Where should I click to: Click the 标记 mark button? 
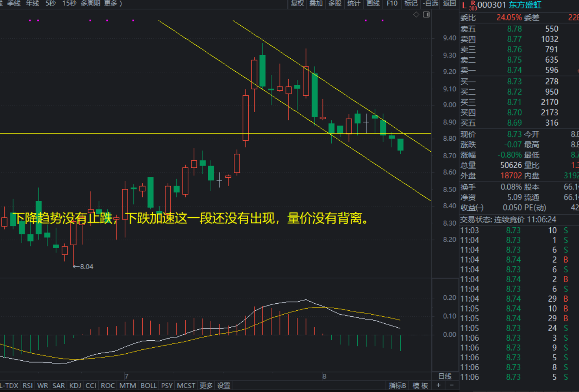pos(411,3)
